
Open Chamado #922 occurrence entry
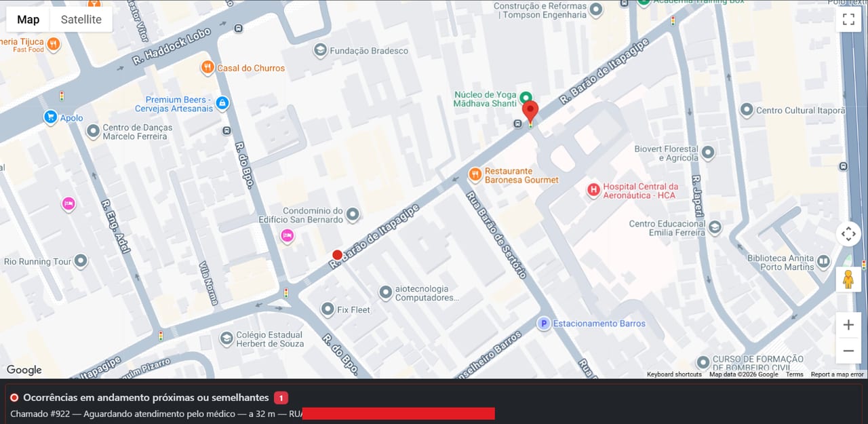click(x=252, y=414)
